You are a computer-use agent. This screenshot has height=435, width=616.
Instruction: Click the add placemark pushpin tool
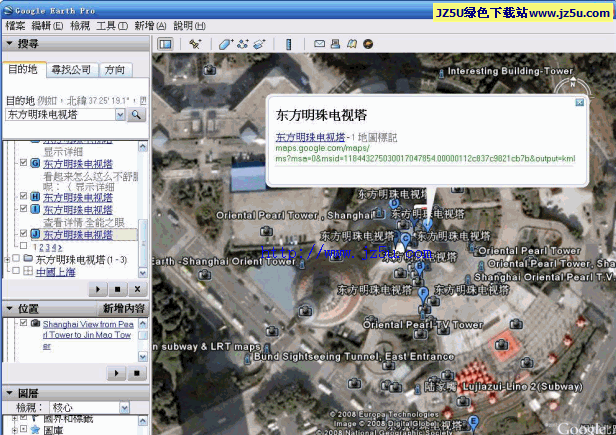195,44
